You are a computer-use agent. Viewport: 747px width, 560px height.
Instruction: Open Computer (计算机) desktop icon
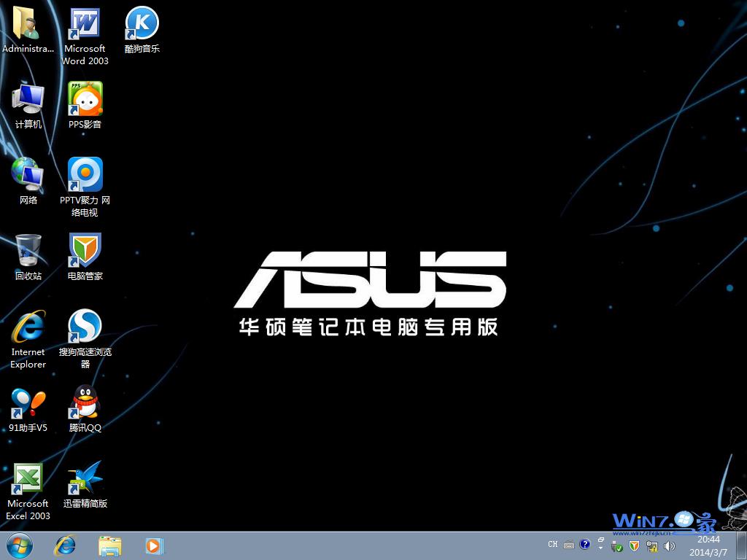point(28,99)
